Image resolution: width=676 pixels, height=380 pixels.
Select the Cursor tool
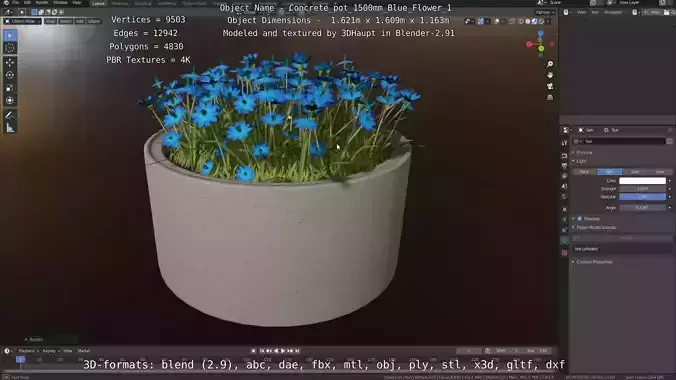[10, 48]
